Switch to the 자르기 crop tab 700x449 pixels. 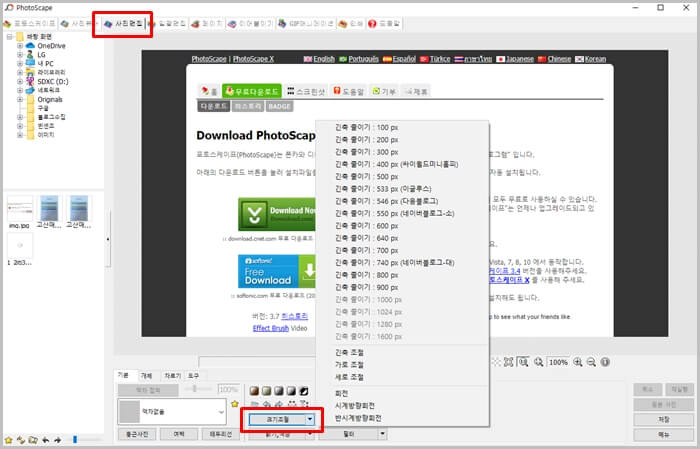coord(172,376)
